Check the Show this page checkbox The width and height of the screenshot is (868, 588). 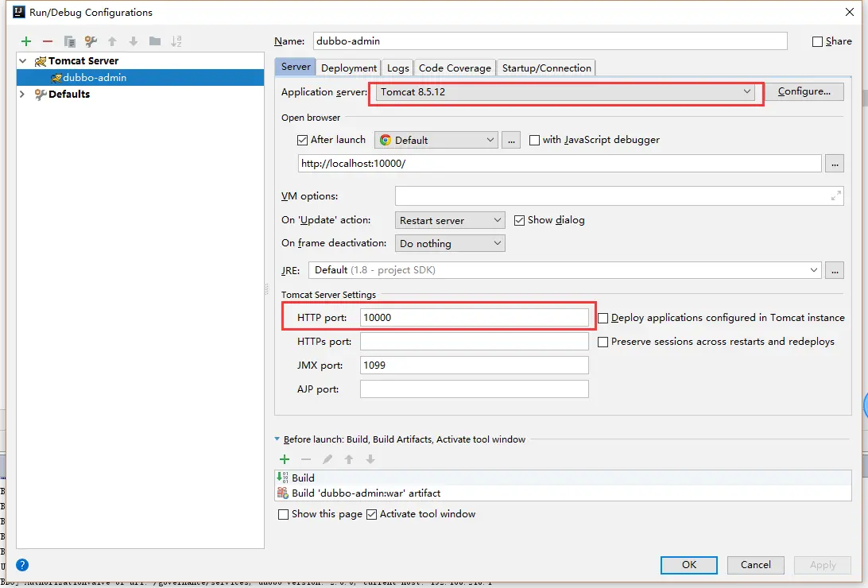click(x=284, y=514)
